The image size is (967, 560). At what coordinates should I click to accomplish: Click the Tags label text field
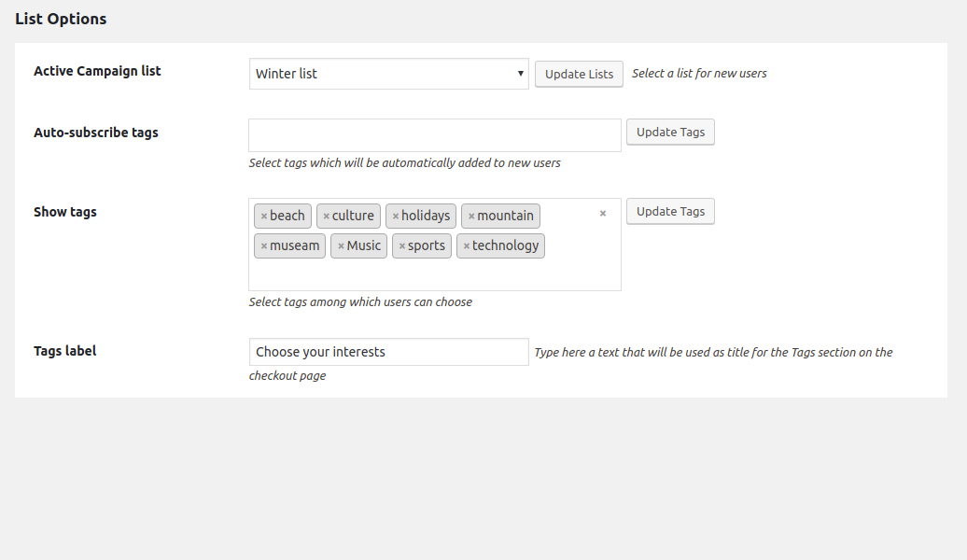[x=388, y=352]
